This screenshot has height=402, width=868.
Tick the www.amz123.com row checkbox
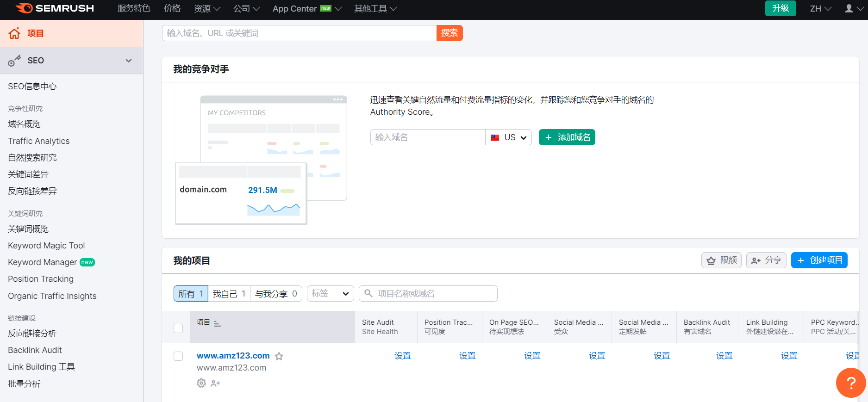click(178, 356)
